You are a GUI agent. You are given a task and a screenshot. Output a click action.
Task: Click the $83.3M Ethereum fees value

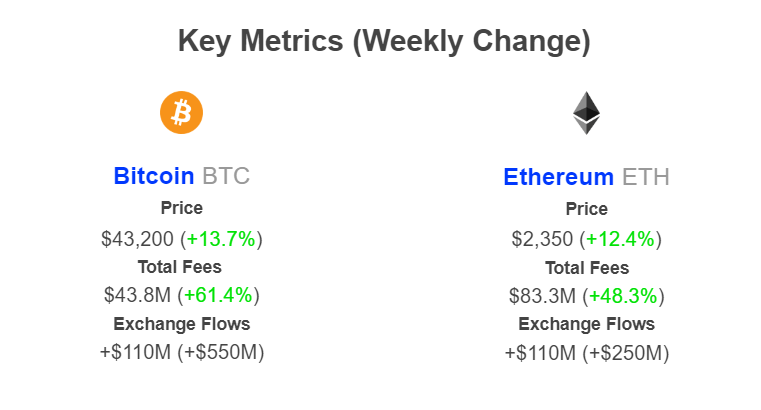point(542,296)
